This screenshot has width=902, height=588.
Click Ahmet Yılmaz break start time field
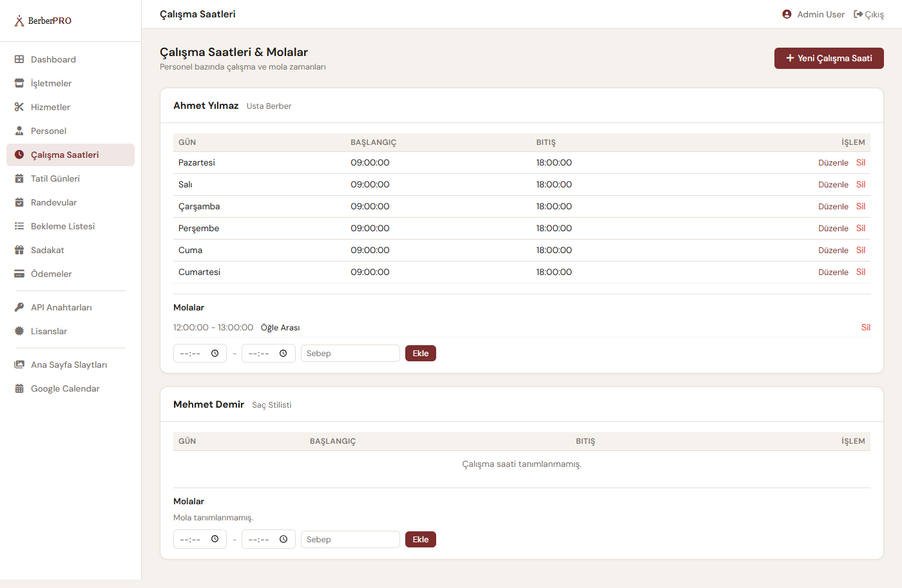click(200, 354)
